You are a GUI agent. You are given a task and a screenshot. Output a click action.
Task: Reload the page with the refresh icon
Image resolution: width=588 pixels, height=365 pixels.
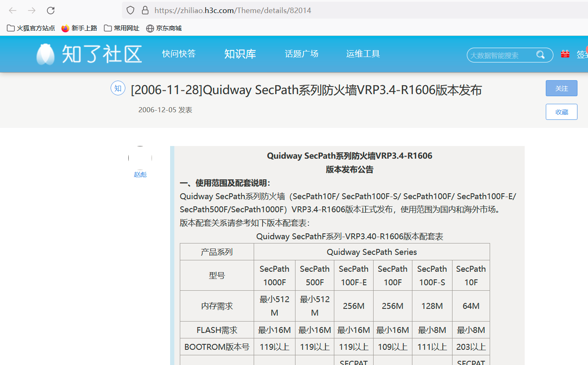51,11
